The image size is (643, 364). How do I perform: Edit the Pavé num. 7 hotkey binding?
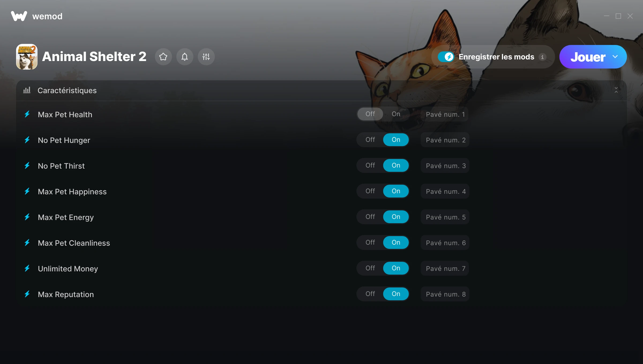tap(445, 268)
